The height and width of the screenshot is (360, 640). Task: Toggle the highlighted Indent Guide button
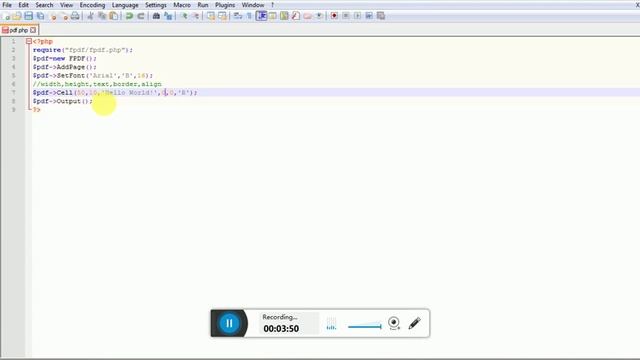click(x=261, y=16)
